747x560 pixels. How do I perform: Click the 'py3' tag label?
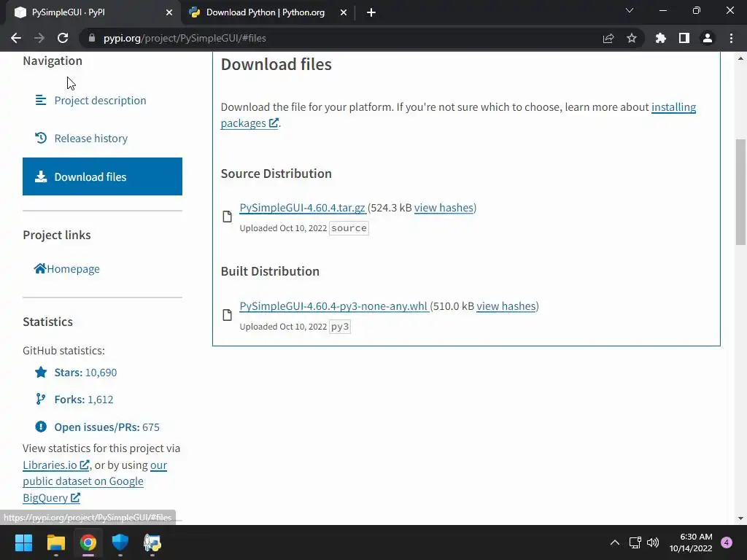[340, 327]
